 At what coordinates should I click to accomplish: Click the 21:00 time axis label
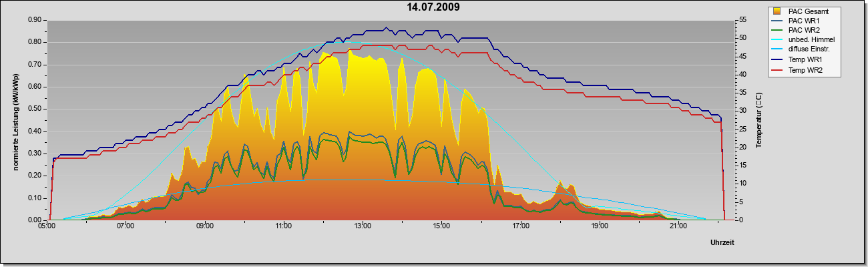[678, 226]
